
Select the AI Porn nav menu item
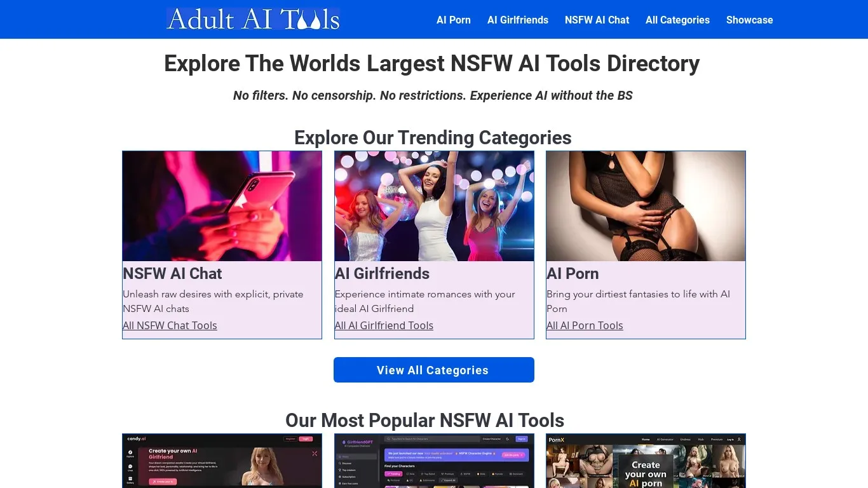click(453, 20)
